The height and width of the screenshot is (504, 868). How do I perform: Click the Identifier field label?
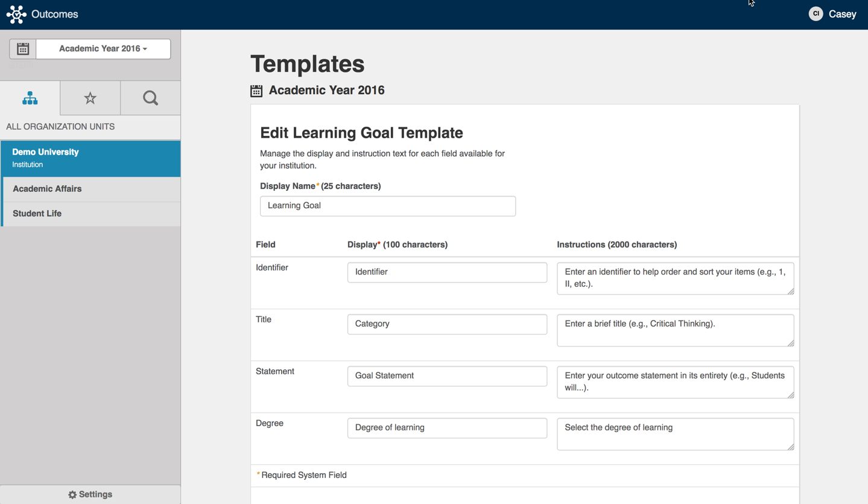click(272, 267)
